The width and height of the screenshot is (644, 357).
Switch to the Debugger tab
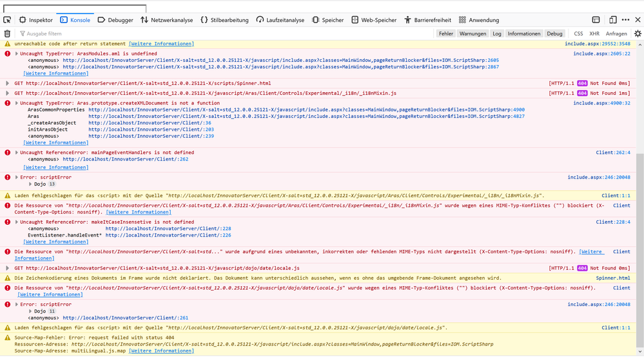pyautogui.click(x=115, y=20)
